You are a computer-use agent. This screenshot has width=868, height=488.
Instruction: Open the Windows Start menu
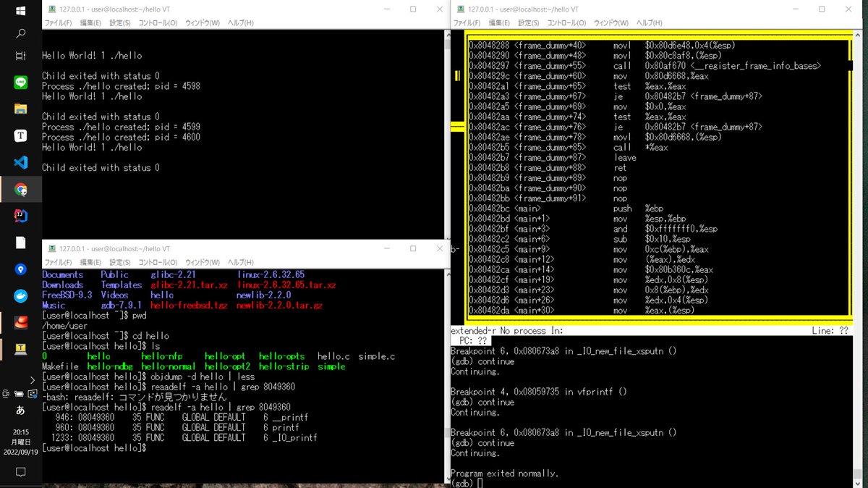[20, 10]
